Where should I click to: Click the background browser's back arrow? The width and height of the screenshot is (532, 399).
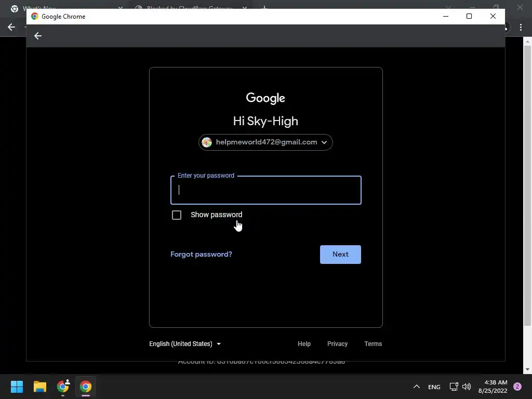pos(11,27)
